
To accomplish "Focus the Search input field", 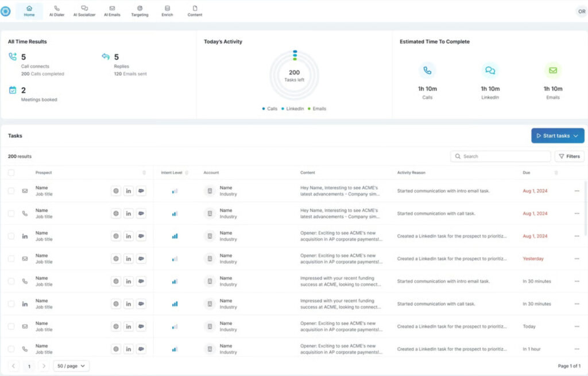I will pyautogui.click(x=500, y=156).
